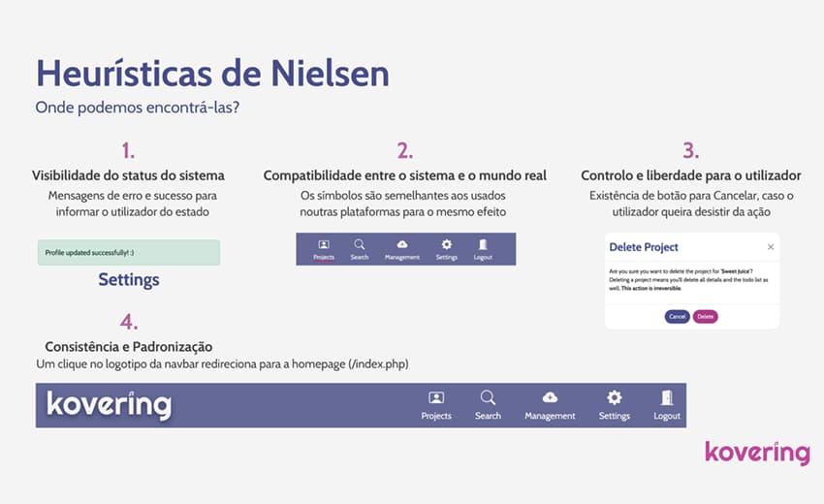Open the Management label in the large navbar
Image resolution: width=824 pixels, height=504 pixels.
coord(550,416)
